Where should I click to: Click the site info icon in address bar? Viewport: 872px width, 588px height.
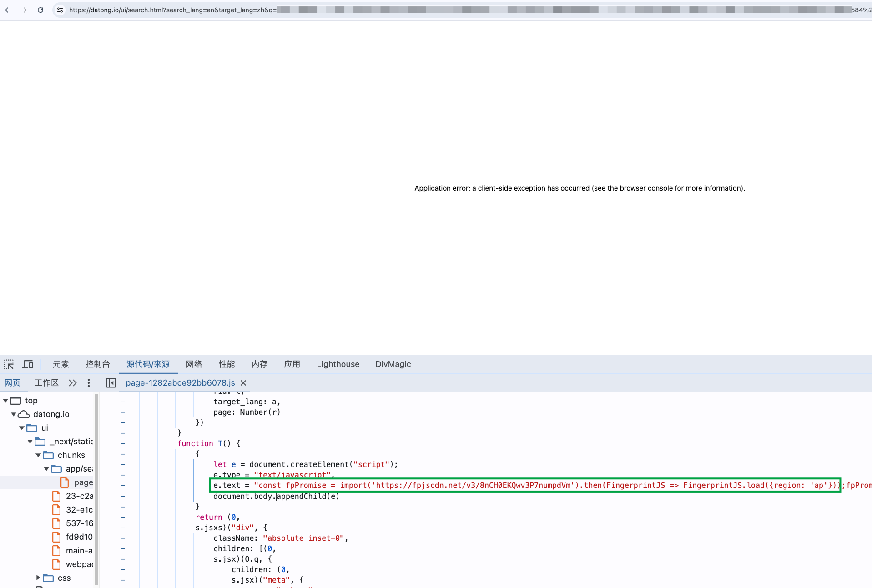coord(60,10)
